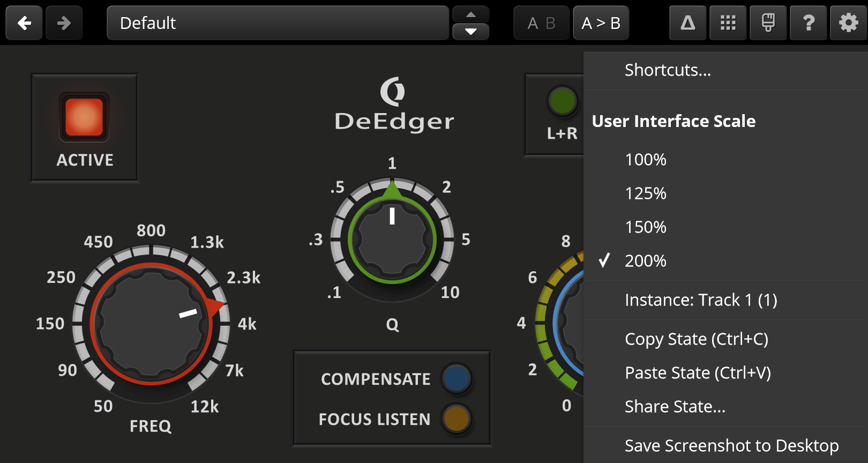Click the undo back arrow button

(24, 23)
